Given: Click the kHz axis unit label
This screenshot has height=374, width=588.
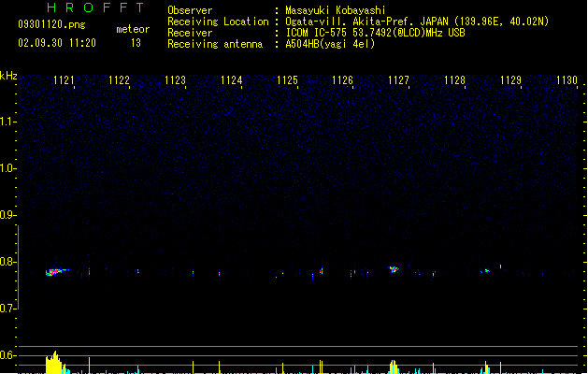Looking at the screenshot, I should [x=8, y=76].
